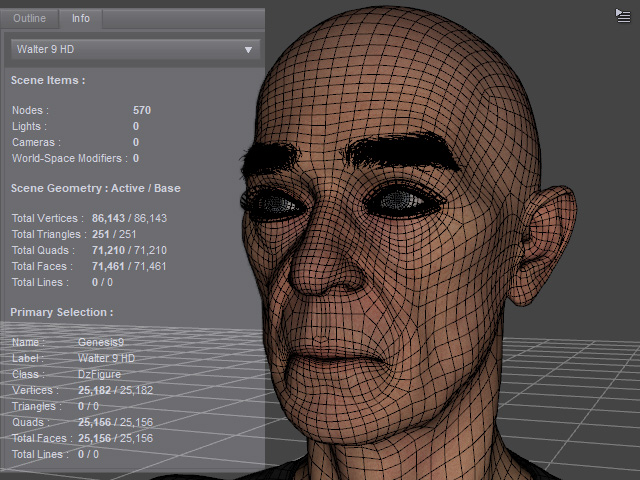640x480 pixels.
Task: Select the Info tab
Action: point(81,18)
